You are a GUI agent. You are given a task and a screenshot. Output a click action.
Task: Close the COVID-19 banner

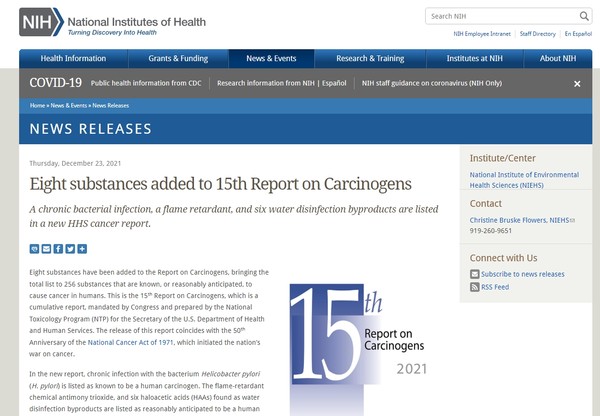(x=577, y=83)
